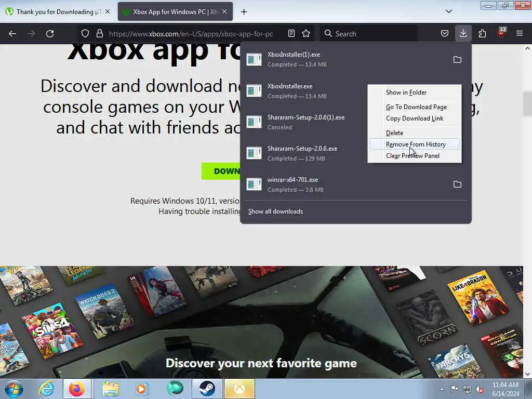This screenshot has width=532, height=399.
Task: Open winrar-x64-701.exe file icon
Action: click(x=254, y=184)
